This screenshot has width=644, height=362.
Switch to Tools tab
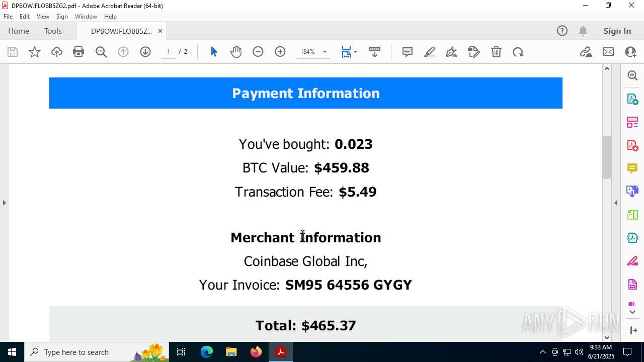click(53, 31)
